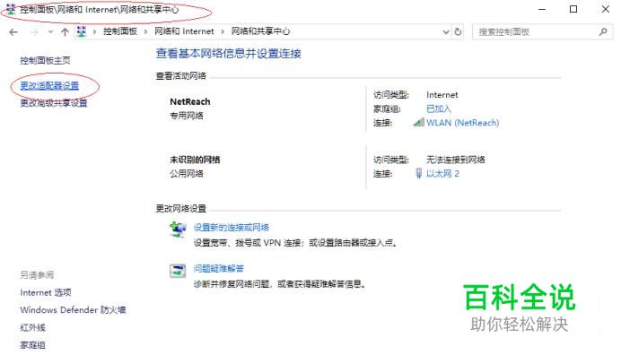Go up one level with the up arrow
The height and width of the screenshot is (364, 621).
coord(65,32)
